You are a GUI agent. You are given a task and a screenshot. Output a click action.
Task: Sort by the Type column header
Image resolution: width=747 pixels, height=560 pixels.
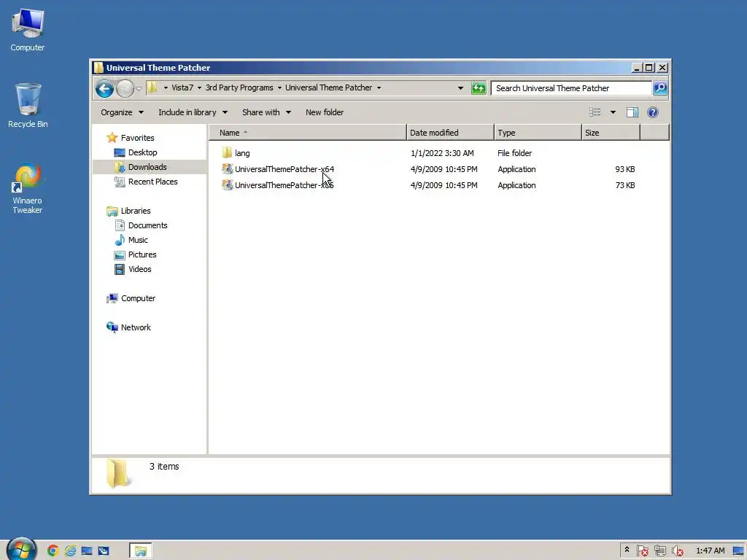tap(538, 133)
